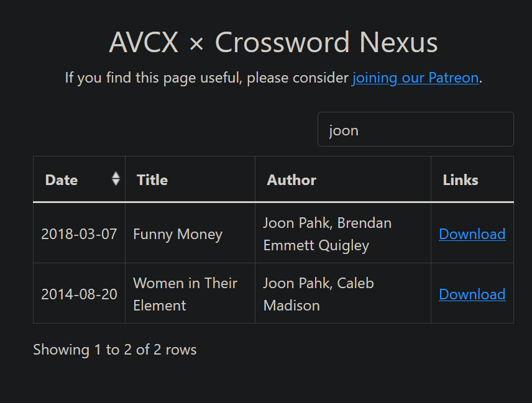Select the search box containing joon

[415, 129]
